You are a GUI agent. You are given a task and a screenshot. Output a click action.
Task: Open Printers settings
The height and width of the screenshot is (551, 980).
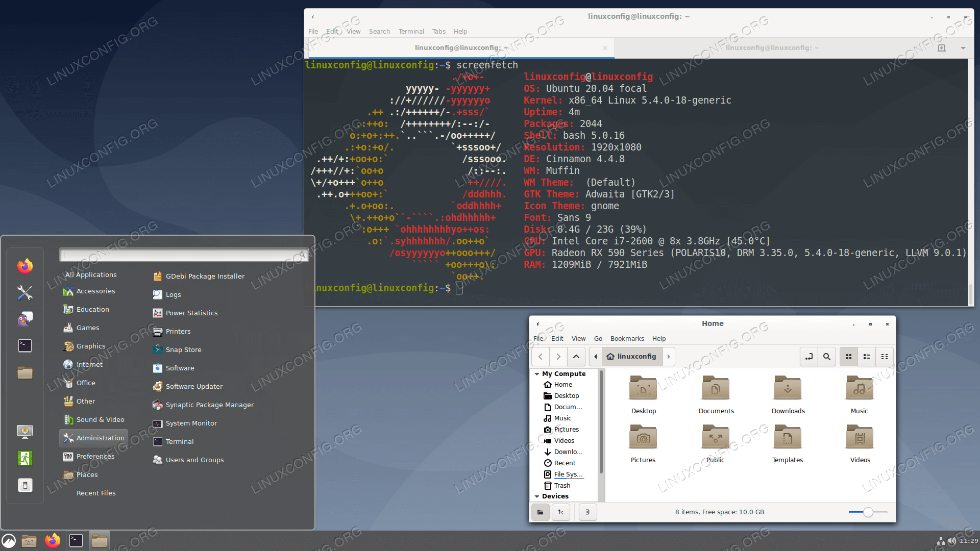click(172, 331)
